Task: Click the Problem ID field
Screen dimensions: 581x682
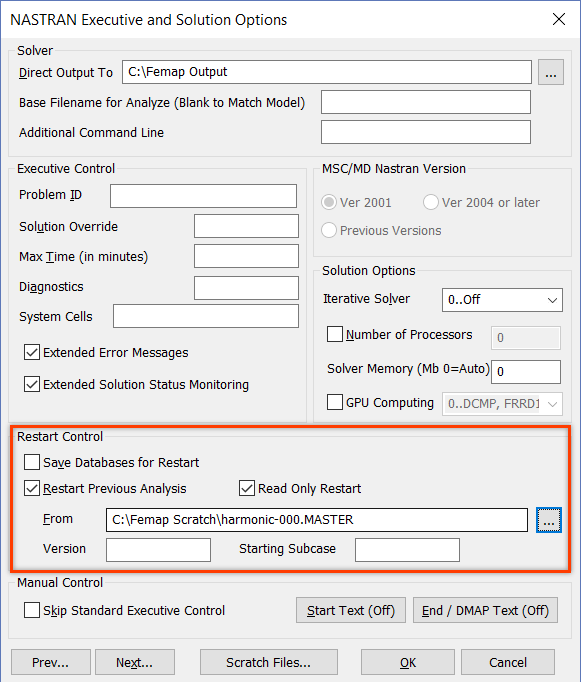Action: pyautogui.click(x=204, y=196)
